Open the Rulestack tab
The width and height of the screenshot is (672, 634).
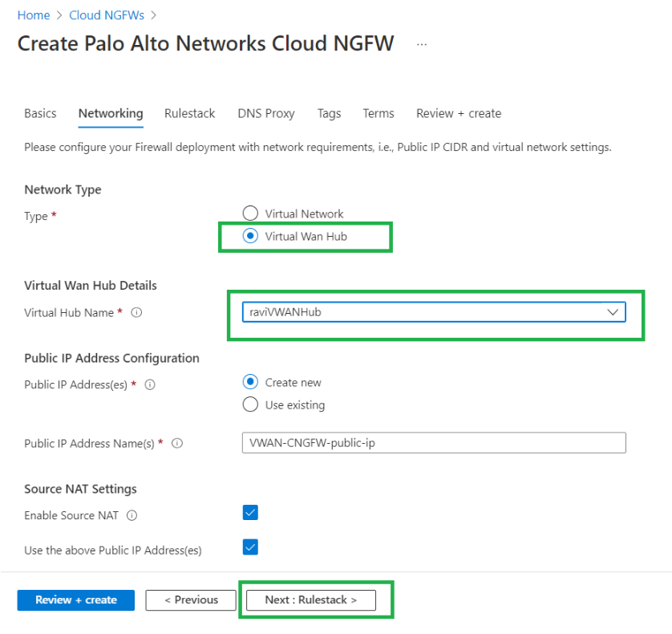click(x=189, y=113)
